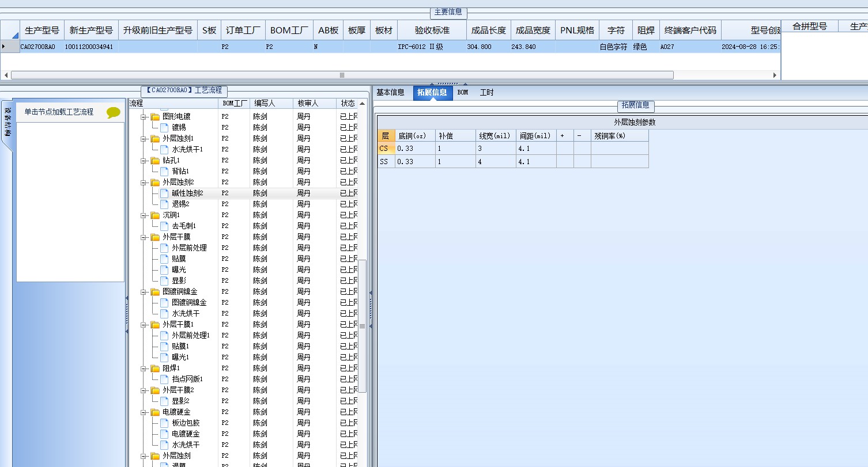Click the 线宽 cell in CS row

coord(496,149)
